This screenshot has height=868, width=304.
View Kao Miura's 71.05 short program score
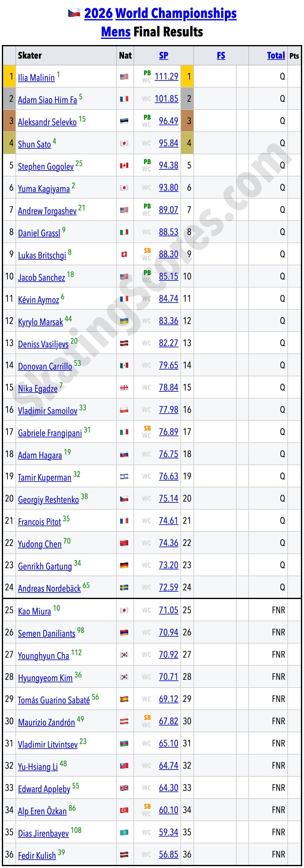pyautogui.click(x=168, y=610)
